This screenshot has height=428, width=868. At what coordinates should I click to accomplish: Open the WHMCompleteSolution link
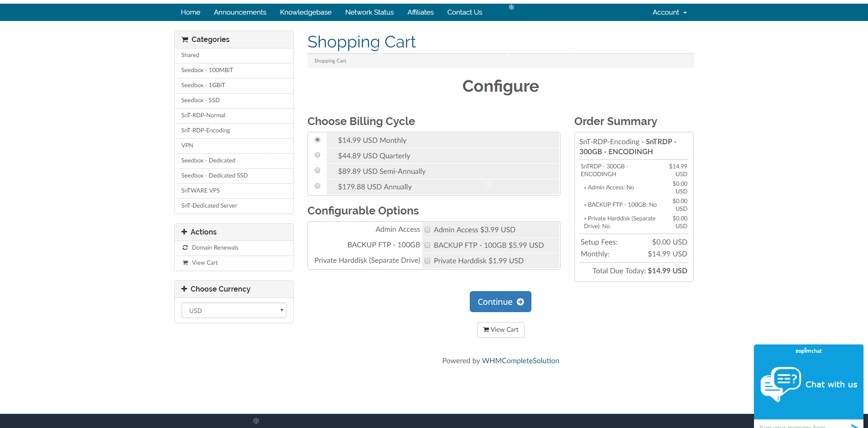520,360
